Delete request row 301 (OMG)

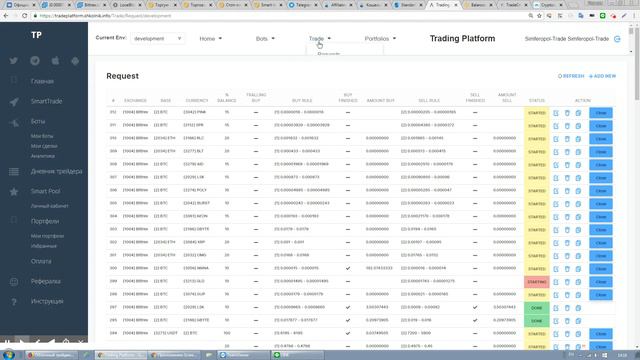567,256
